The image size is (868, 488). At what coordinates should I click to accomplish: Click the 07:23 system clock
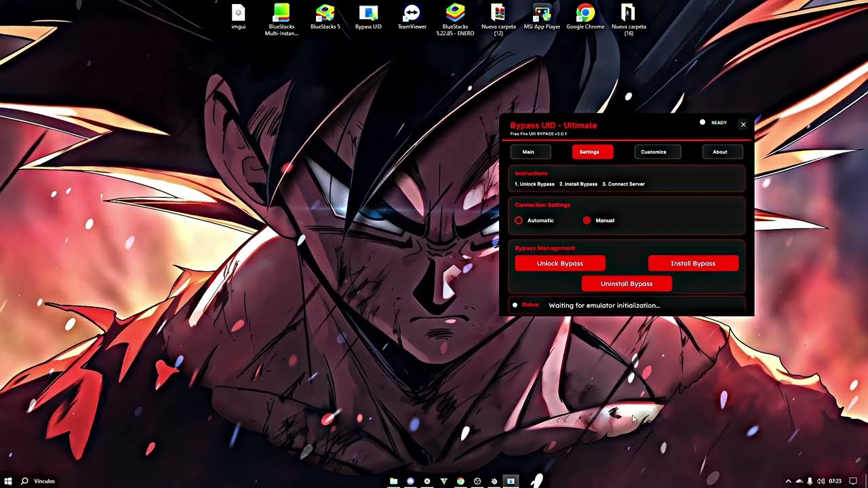coord(835,481)
